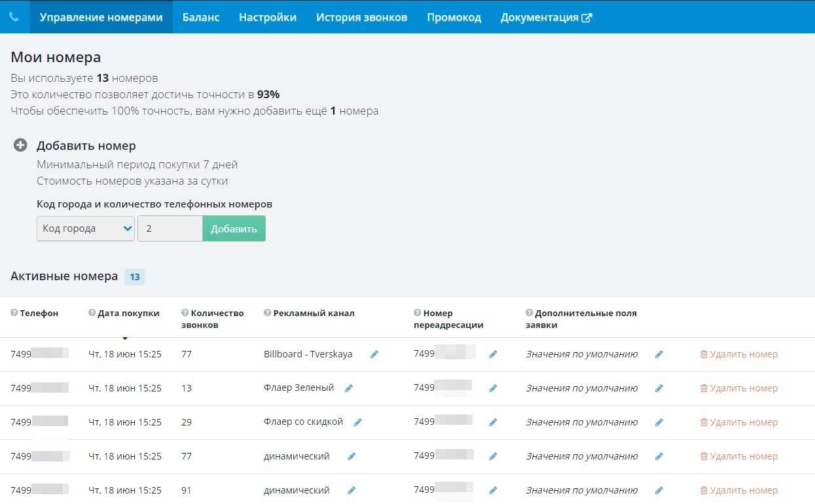Open the Промокод menu item
The image size is (815, 504).
click(454, 18)
